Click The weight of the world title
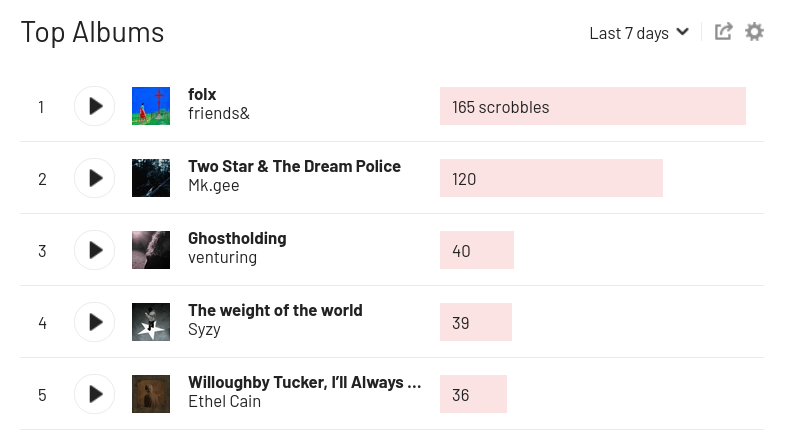This screenshot has height=437, width=807. (275, 310)
